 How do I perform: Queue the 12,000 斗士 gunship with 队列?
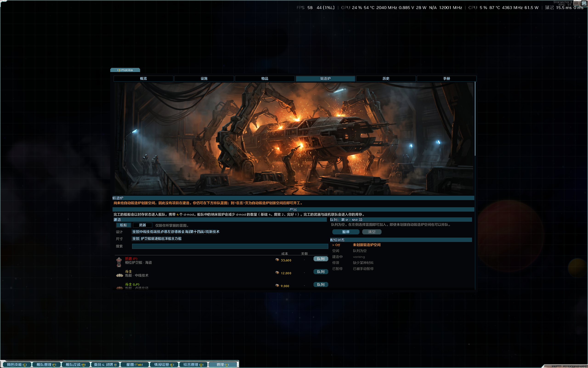pyautogui.click(x=321, y=272)
